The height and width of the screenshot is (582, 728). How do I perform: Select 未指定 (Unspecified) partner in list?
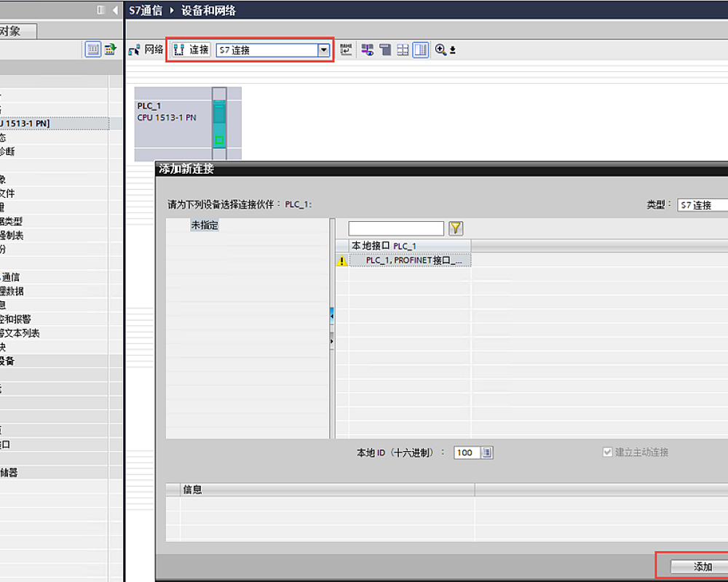(x=205, y=226)
